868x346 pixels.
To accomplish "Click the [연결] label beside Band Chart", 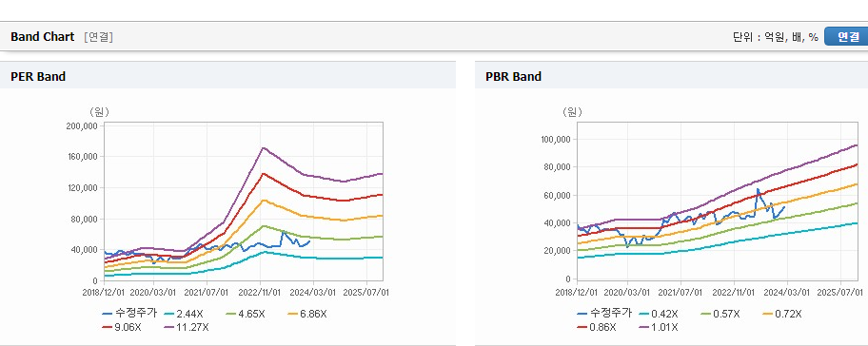I will [99, 37].
